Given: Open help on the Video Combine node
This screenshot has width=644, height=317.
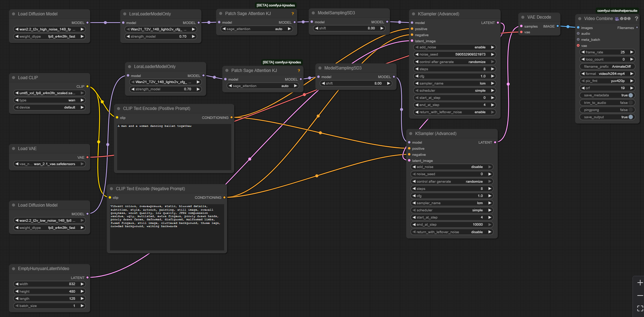Looking at the screenshot, I should click(x=636, y=19).
